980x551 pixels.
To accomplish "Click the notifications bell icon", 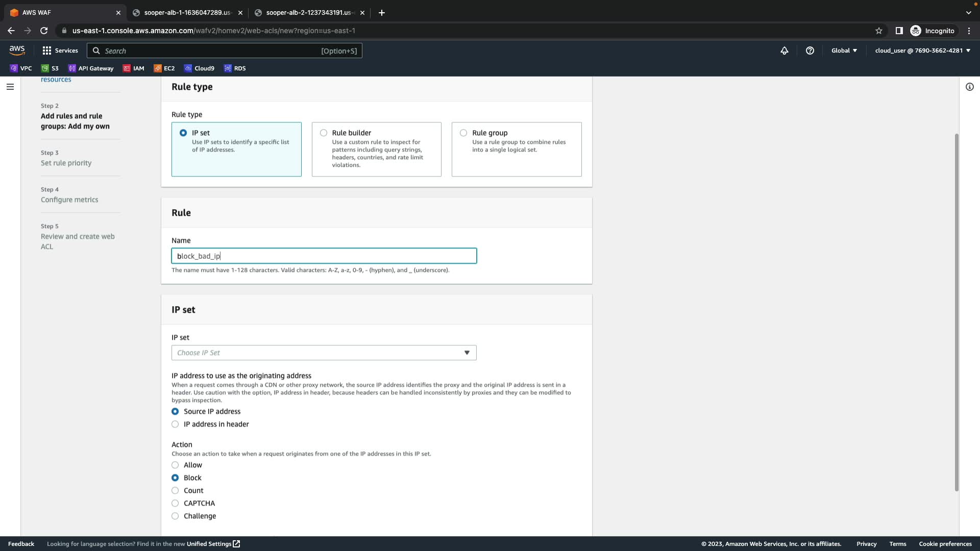I will [785, 51].
